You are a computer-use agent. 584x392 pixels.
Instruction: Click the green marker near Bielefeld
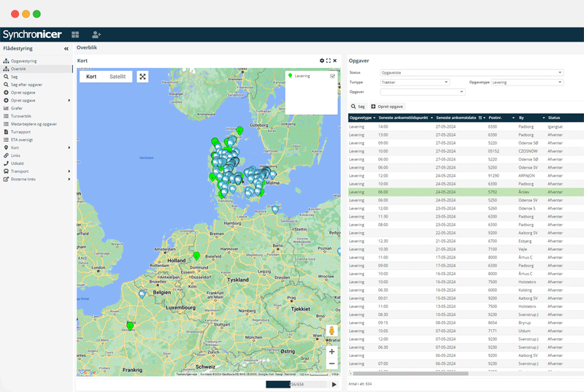(196, 255)
